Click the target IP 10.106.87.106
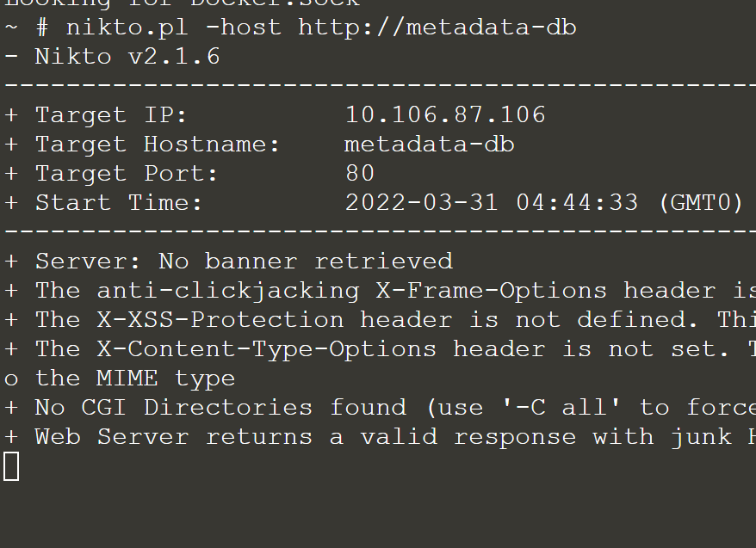This screenshot has height=548, width=756. click(445, 115)
